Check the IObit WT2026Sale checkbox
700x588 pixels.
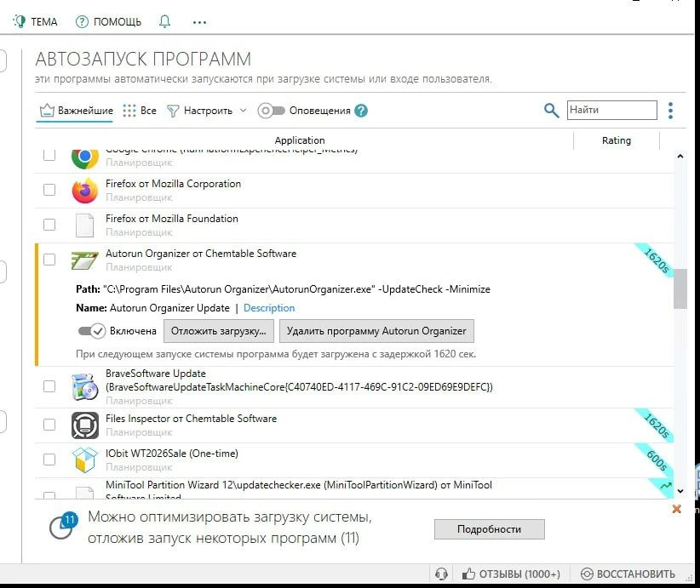[49, 459]
